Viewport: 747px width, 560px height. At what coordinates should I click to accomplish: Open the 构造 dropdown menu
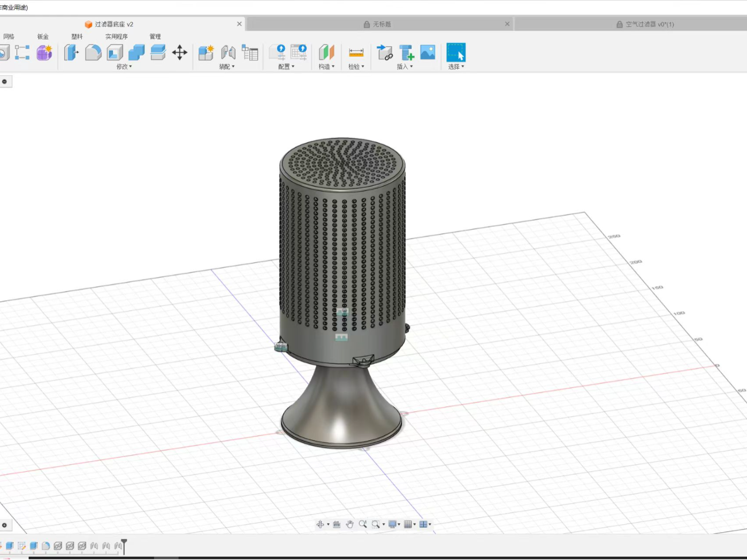tap(326, 67)
